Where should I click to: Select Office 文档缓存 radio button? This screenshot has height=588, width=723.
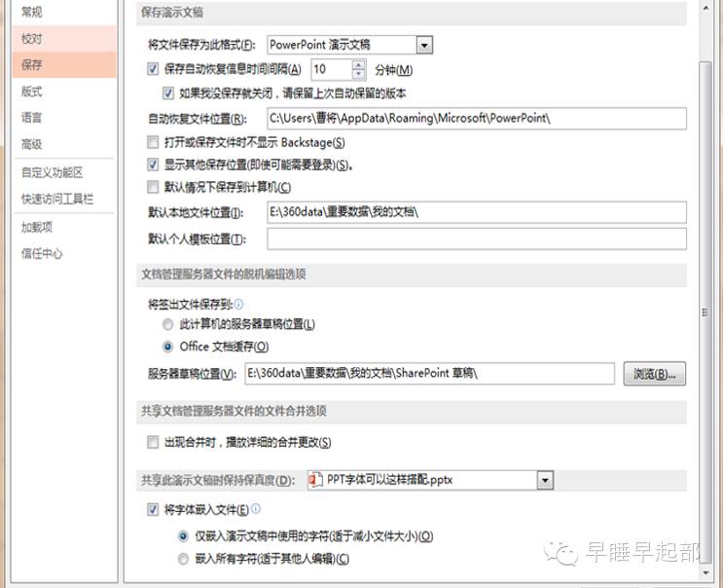tap(167, 347)
